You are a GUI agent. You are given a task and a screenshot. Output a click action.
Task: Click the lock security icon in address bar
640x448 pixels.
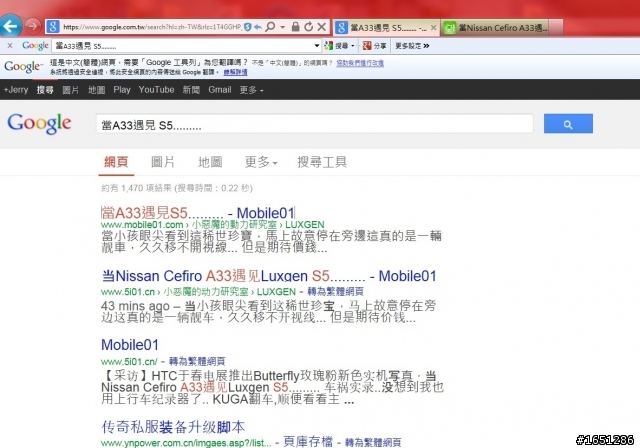296,27
